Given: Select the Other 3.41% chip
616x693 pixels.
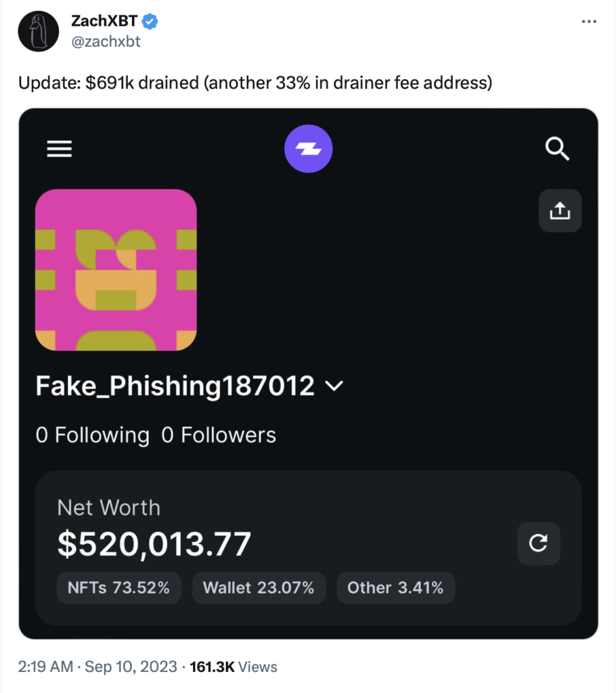Looking at the screenshot, I should point(395,587).
